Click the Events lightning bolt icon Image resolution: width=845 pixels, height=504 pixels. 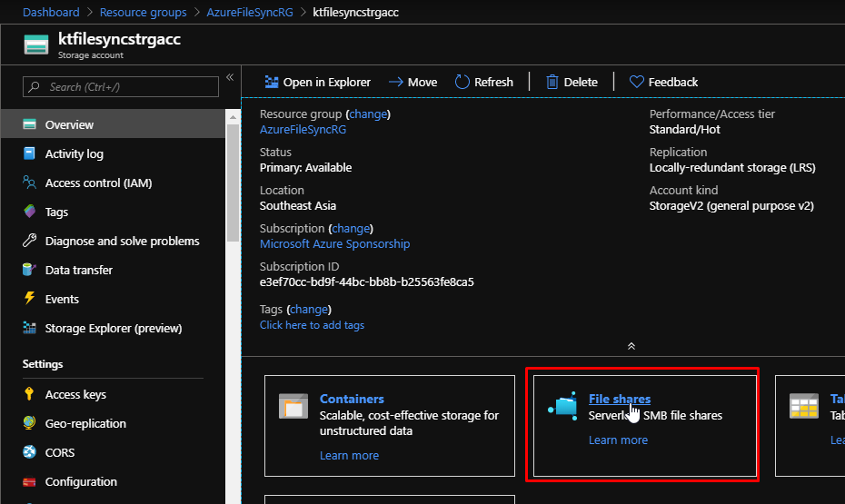[30, 298]
